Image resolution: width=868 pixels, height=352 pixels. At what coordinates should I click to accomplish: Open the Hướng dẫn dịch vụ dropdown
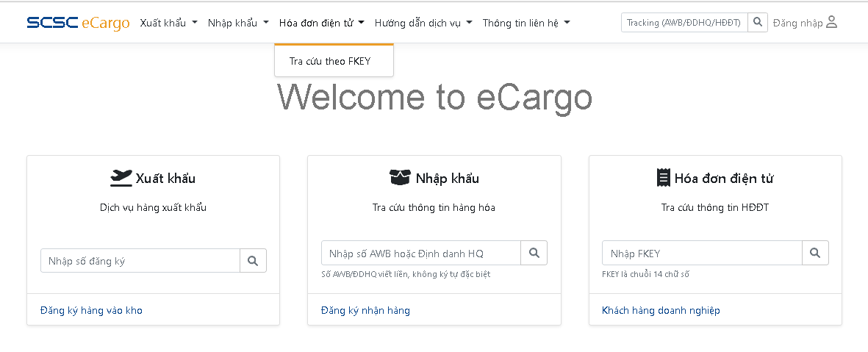pyautogui.click(x=423, y=23)
